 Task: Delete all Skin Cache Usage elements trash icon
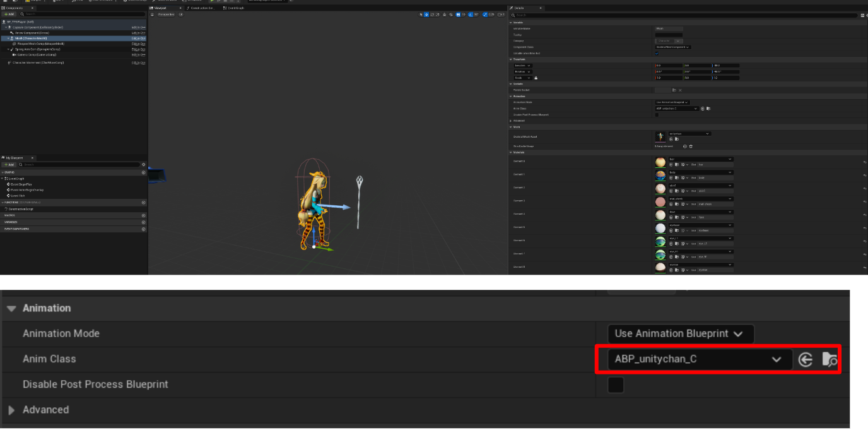point(691,146)
